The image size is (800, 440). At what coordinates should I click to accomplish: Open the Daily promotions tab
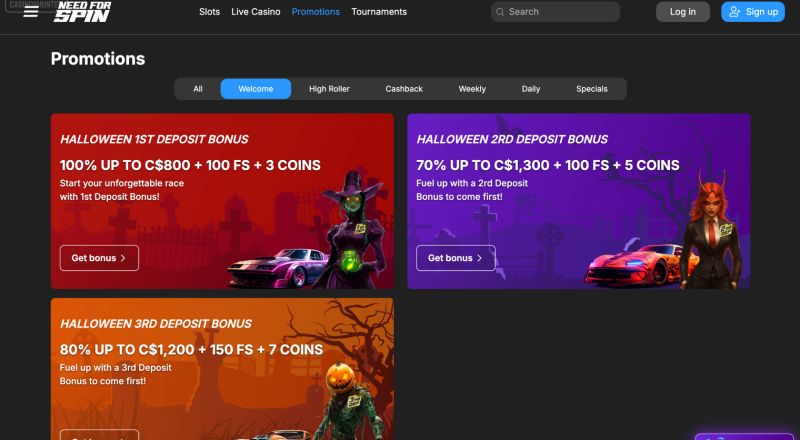pyautogui.click(x=531, y=89)
